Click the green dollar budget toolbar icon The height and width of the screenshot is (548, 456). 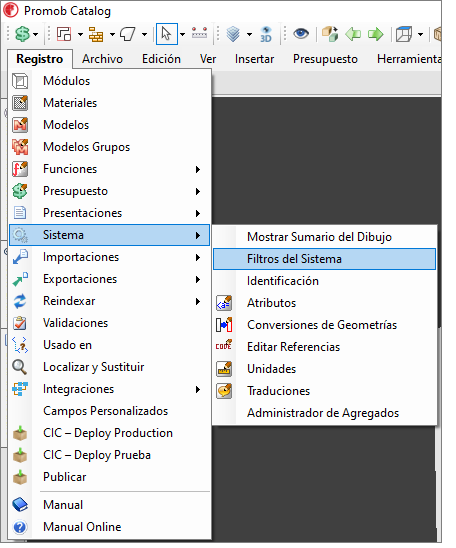click(x=22, y=34)
